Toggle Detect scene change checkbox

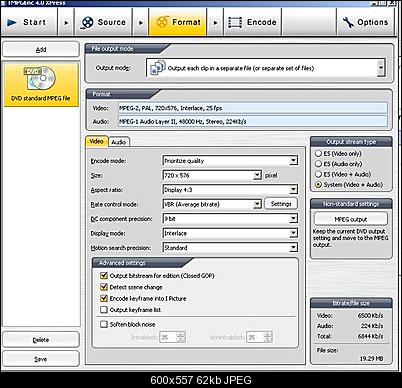coord(104,287)
